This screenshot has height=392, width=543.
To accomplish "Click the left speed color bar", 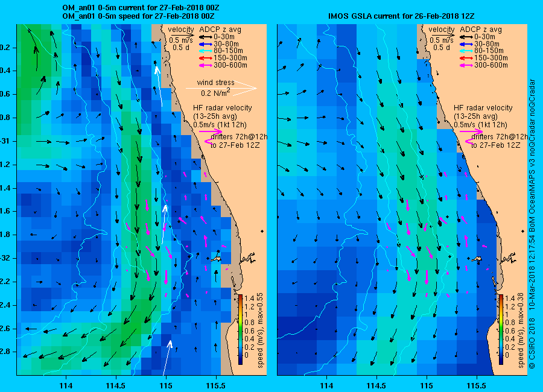I will 240,330.
